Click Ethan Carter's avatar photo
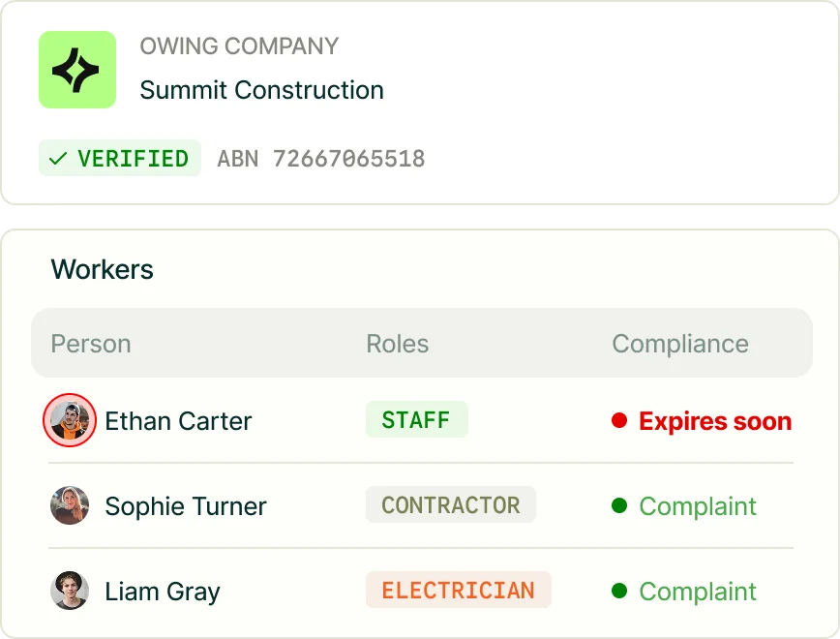Image resolution: width=840 pixels, height=639 pixels. pyautogui.click(x=70, y=420)
